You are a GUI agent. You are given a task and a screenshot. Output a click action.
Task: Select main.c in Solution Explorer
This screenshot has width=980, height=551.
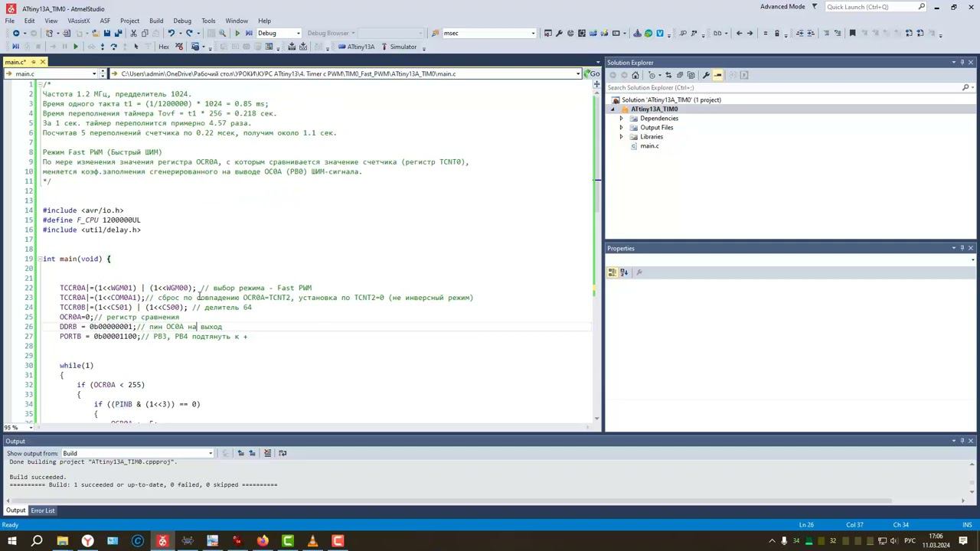click(x=649, y=146)
